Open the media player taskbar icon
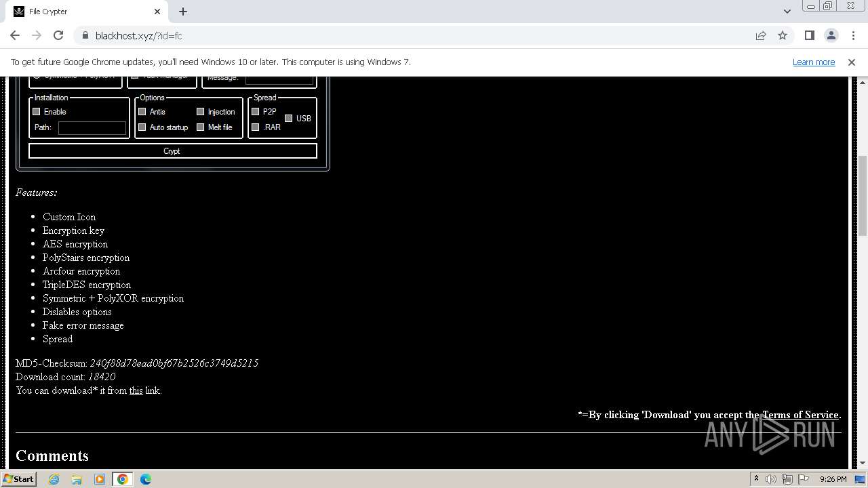 tap(100, 479)
